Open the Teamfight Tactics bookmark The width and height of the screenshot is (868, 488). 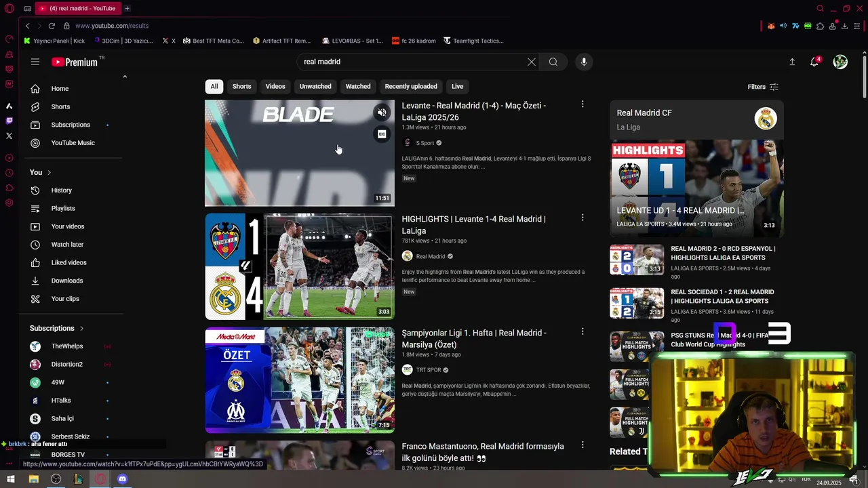[x=473, y=41]
